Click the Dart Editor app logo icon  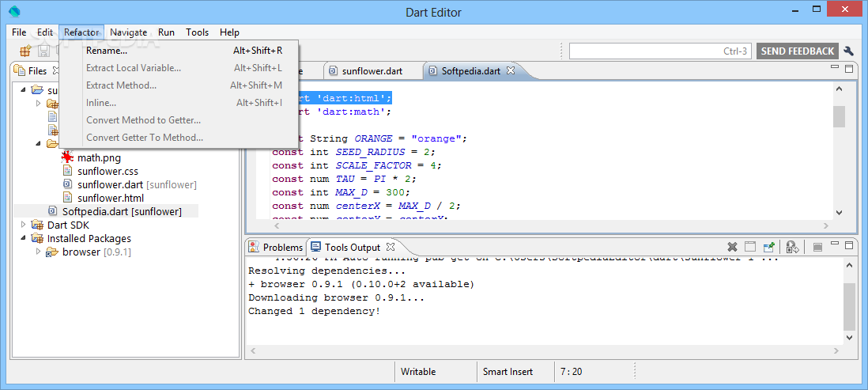click(x=14, y=12)
